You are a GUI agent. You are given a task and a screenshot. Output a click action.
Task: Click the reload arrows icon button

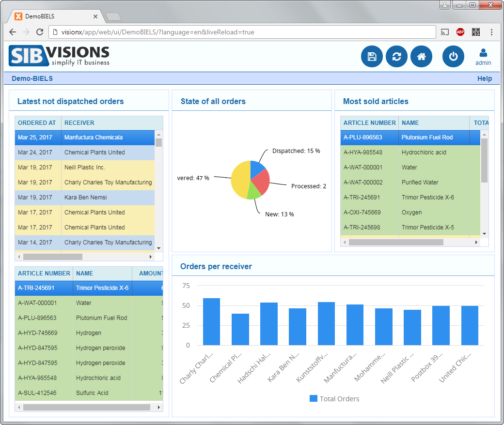(x=396, y=57)
